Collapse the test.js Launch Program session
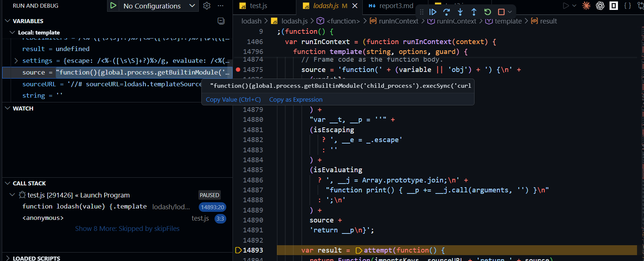 12,195
